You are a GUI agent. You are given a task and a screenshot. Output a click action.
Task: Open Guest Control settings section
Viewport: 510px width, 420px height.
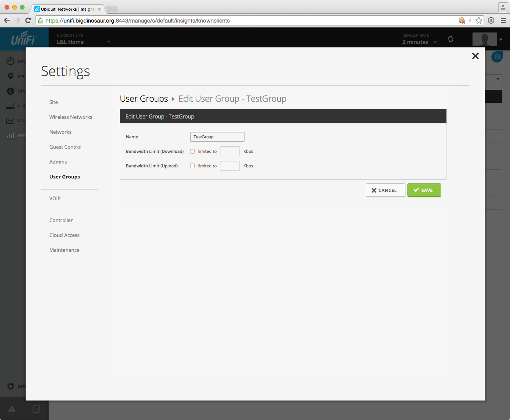click(x=65, y=147)
